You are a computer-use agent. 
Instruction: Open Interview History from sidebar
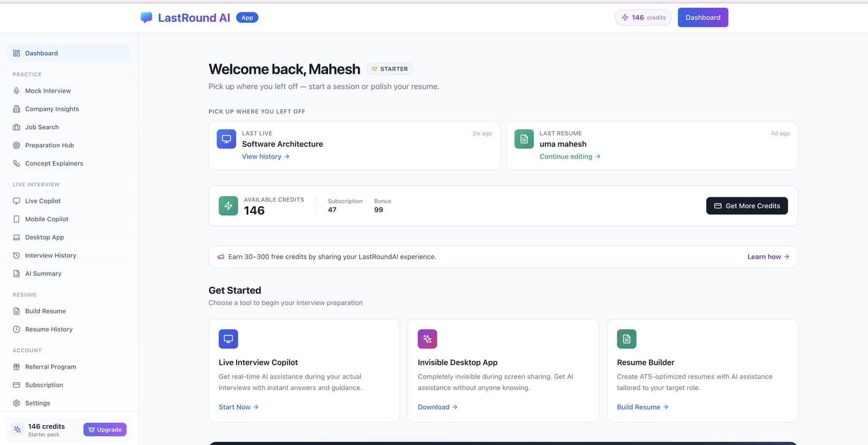(68, 255)
